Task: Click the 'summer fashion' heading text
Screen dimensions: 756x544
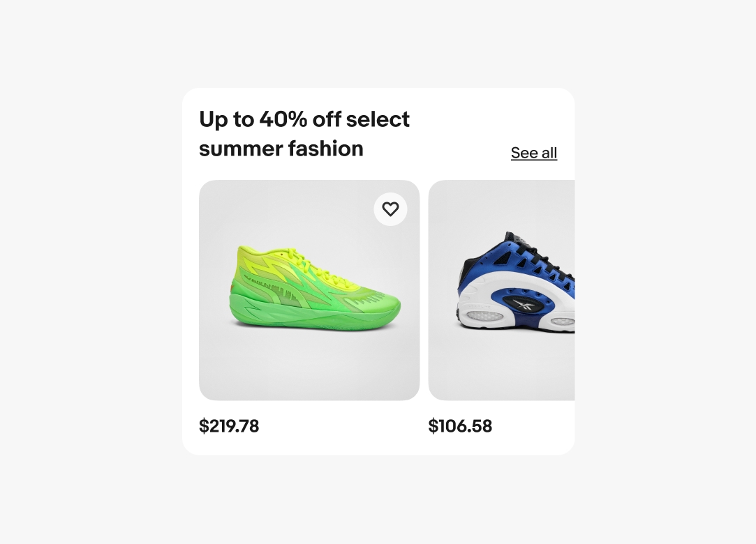Action: coord(281,149)
